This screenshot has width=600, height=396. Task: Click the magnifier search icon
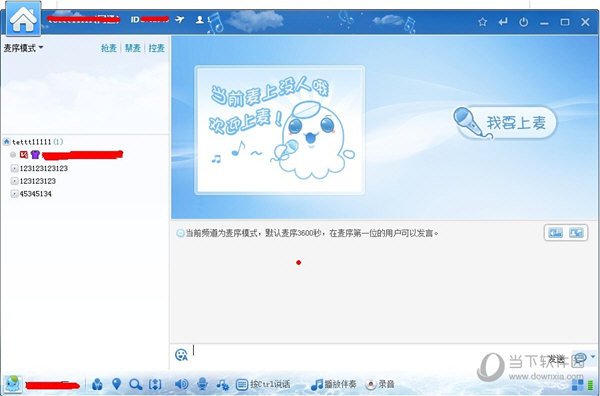tap(135, 384)
